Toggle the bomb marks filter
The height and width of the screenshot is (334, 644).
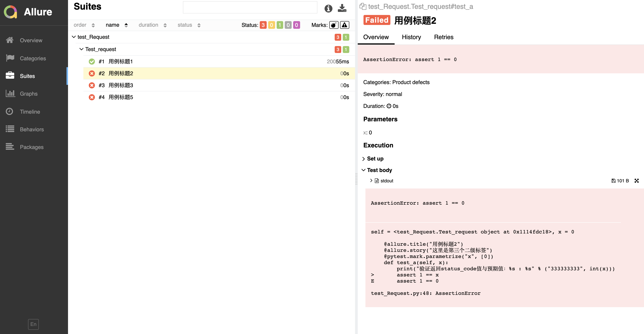pos(334,25)
